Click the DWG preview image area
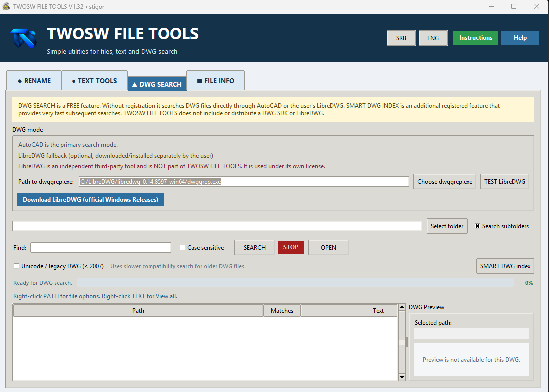Viewport: 549px width, 392px height. pos(471,359)
